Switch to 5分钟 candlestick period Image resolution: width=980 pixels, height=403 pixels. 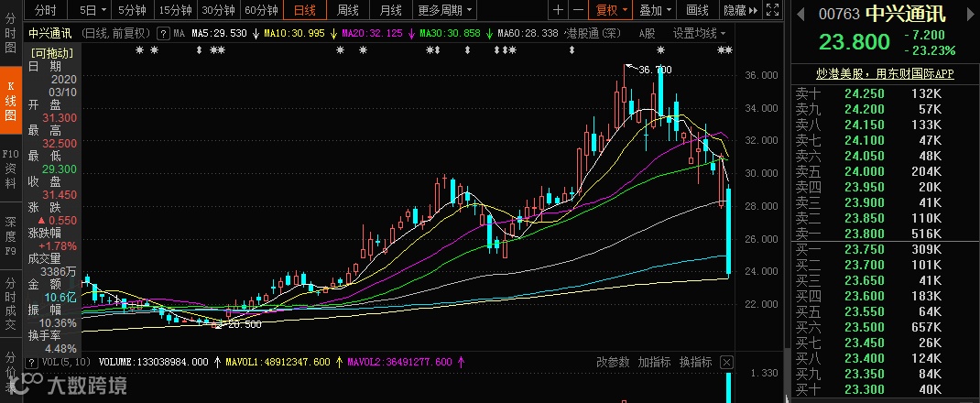(132, 10)
